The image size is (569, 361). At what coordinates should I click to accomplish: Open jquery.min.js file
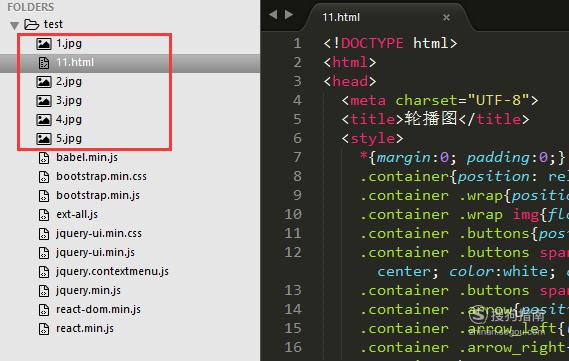(x=88, y=290)
